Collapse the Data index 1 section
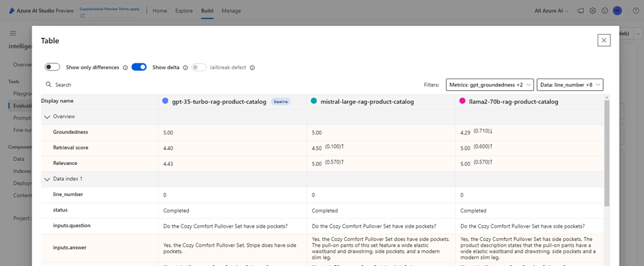 (x=47, y=179)
